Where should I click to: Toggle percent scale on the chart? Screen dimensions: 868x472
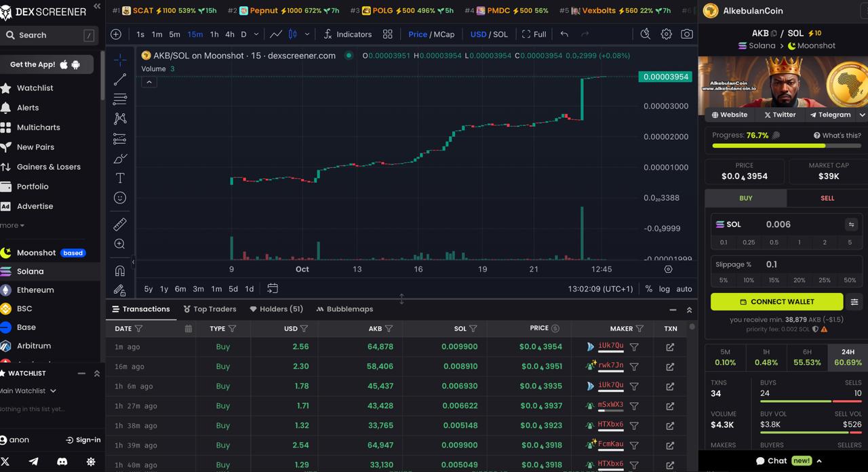pos(649,289)
